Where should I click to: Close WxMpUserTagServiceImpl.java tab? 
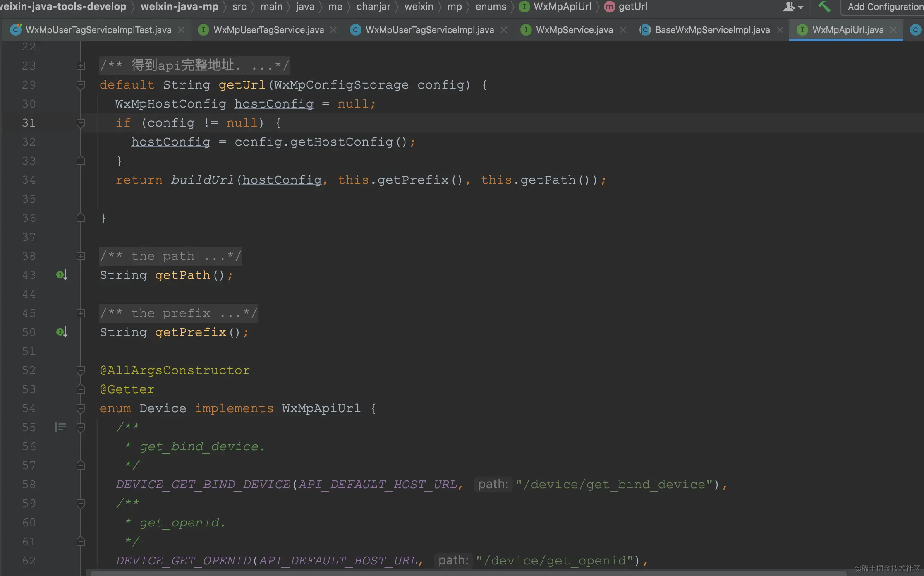pyautogui.click(x=504, y=30)
